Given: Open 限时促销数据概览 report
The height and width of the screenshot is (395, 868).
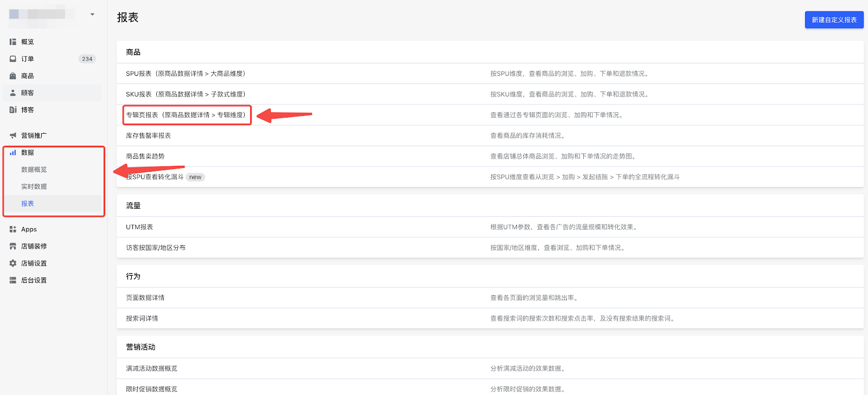Looking at the screenshot, I should [x=151, y=389].
